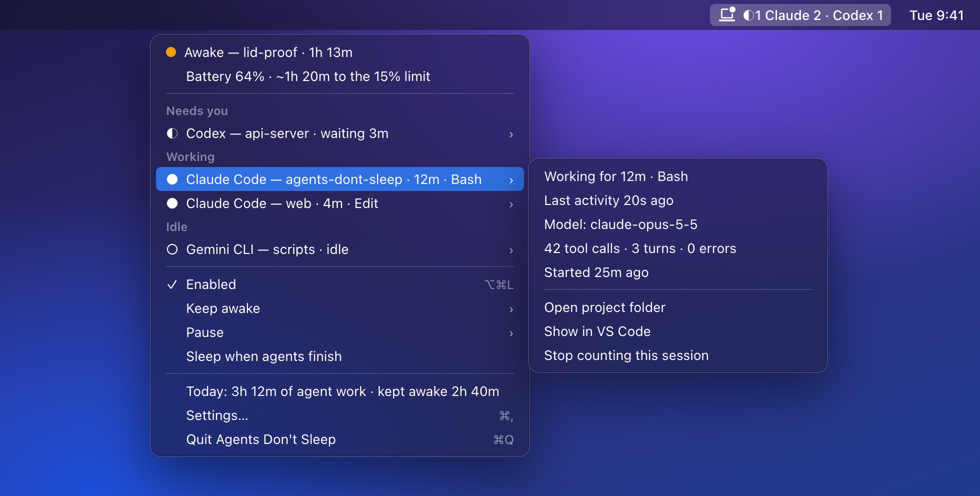Expand Gemini CLI scripts row chevron
The width and height of the screenshot is (980, 496).
(511, 250)
